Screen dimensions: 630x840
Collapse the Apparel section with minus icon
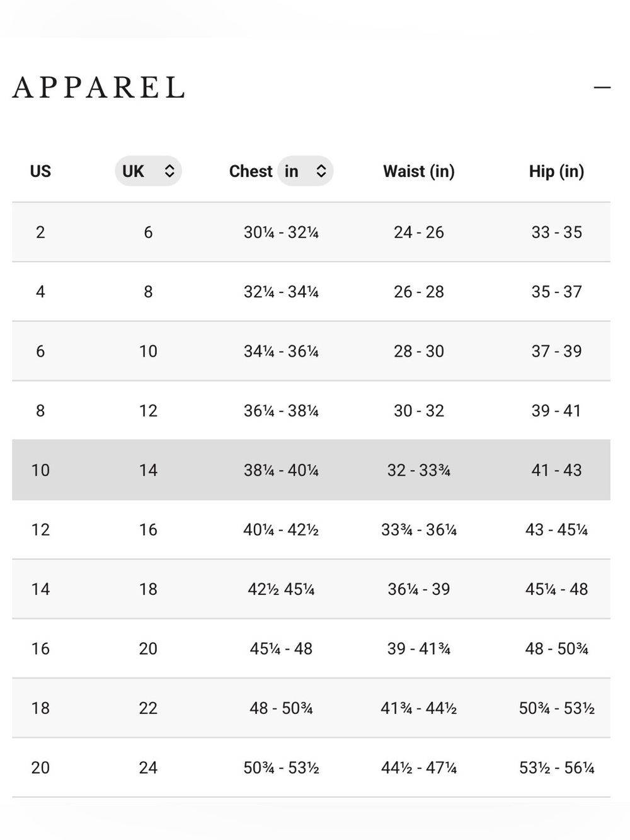(x=602, y=88)
